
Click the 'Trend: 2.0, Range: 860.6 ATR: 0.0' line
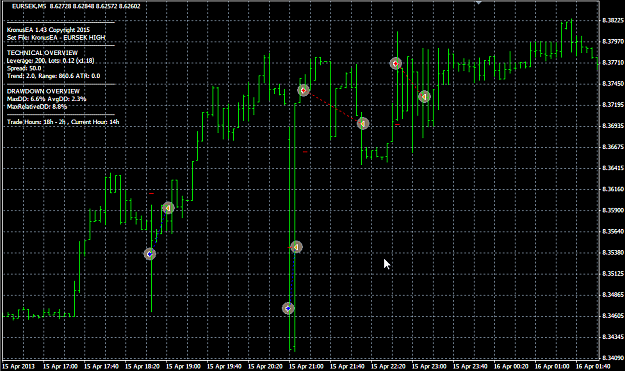coord(53,76)
